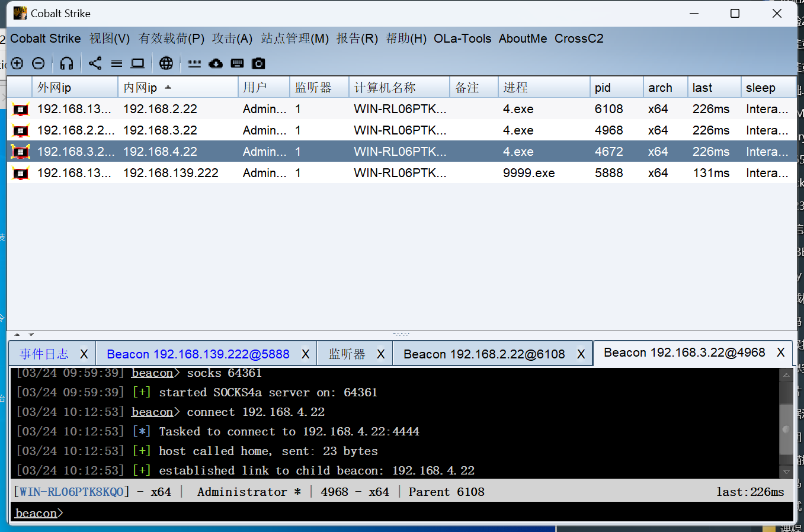Viewport: 804px width, 532px height.
Task: Close Beacon 192.168.3.22@4968 tab
Action: coord(781,352)
